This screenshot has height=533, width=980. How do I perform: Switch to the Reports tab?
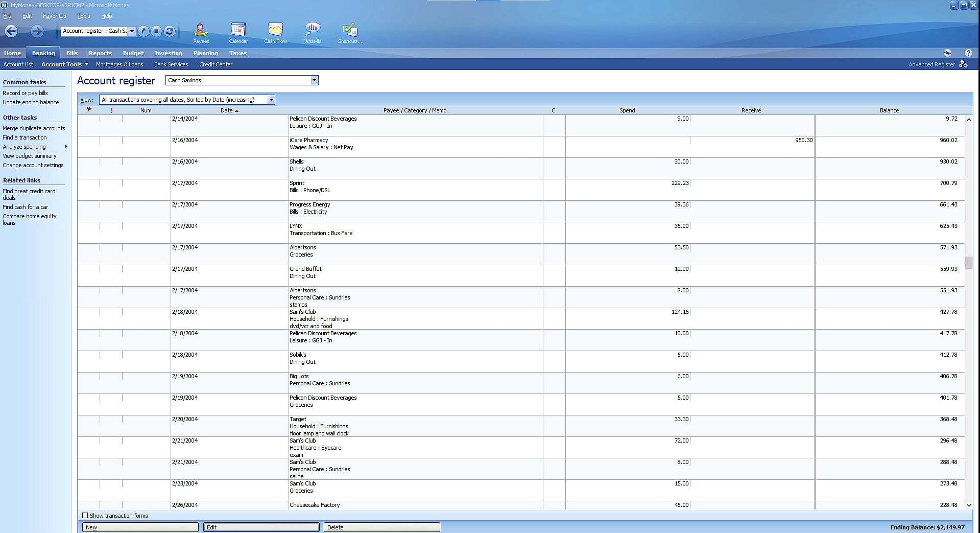(100, 53)
